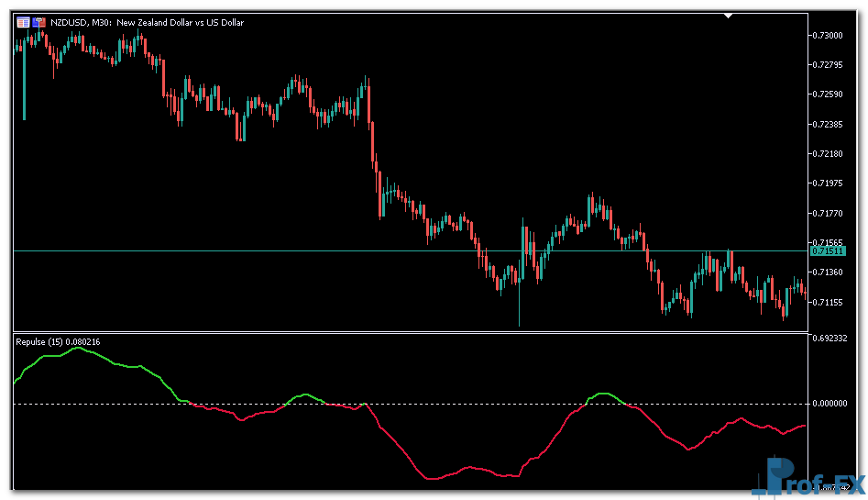
Task: Click the 0.73000 price scale label
Action: click(829, 35)
